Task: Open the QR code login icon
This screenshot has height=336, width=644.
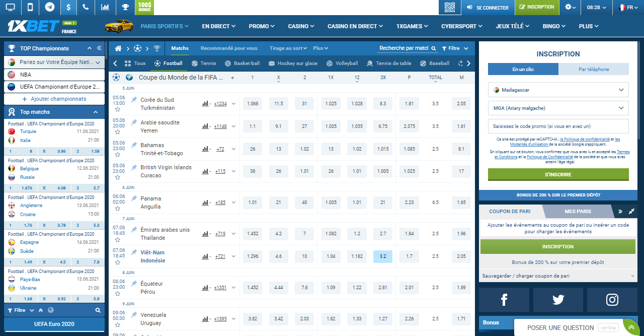Action: (450, 7)
